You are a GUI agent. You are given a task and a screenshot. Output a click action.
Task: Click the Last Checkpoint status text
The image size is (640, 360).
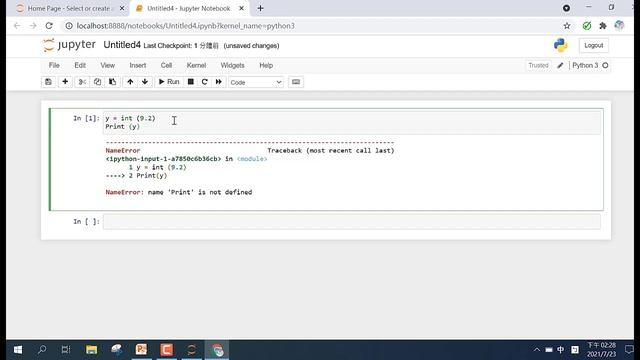181,46
